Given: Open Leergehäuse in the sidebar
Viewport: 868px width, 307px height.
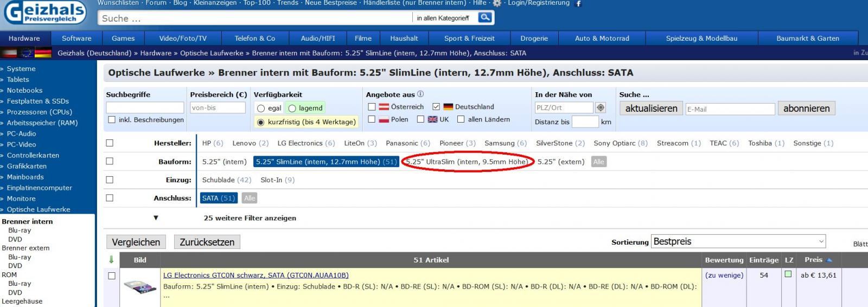Looking at the screenshot, I should (22, 301).
